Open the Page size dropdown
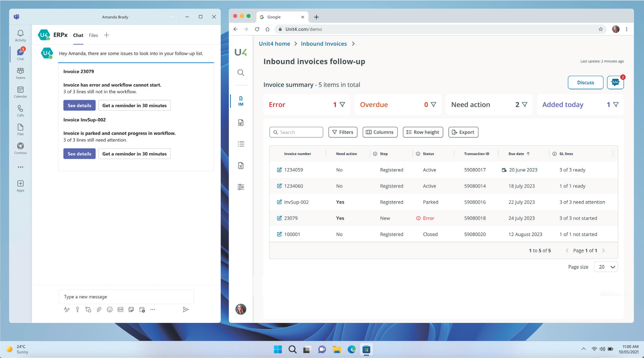This screenshot has width=644, height=358. click(606, 267)
